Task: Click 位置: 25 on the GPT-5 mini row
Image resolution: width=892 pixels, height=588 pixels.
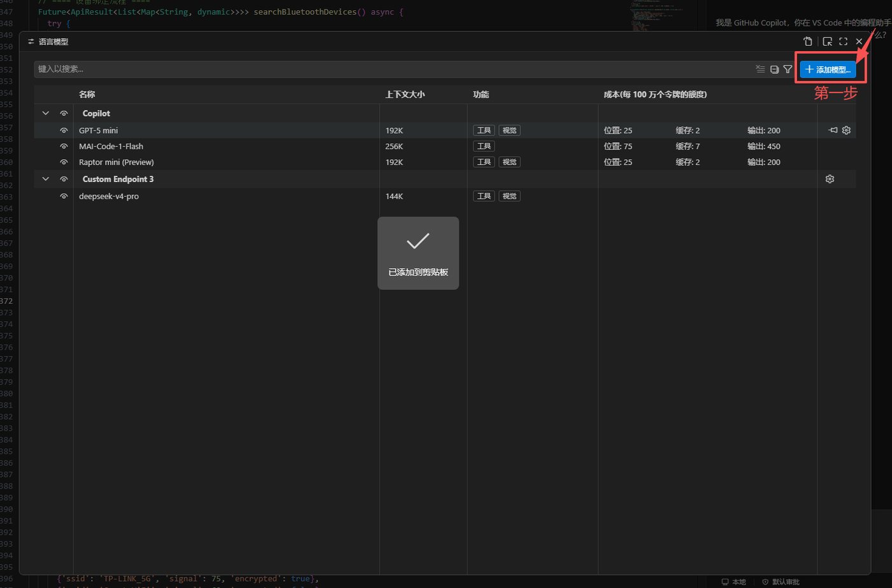Action: pos(618,130)
